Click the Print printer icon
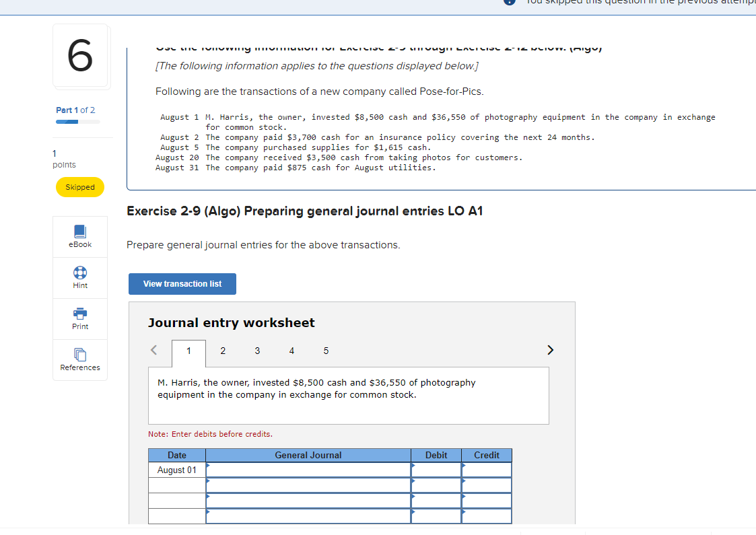 (x=80, y=314)
